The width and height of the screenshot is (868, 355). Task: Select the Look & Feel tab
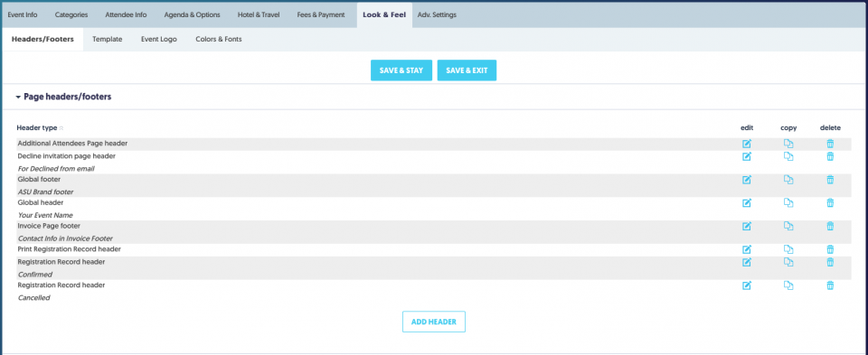pos(384,15)
